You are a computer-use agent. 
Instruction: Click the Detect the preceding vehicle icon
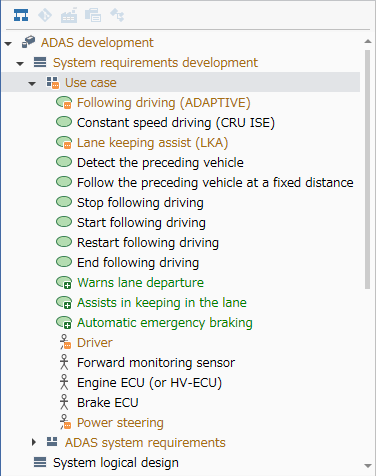click(x=64, y=162)
